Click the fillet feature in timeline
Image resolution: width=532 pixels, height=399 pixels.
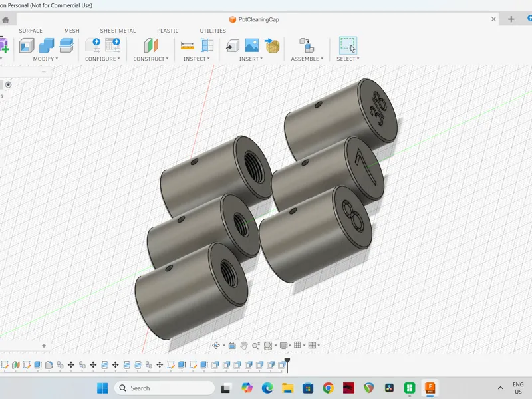(49, 365)
